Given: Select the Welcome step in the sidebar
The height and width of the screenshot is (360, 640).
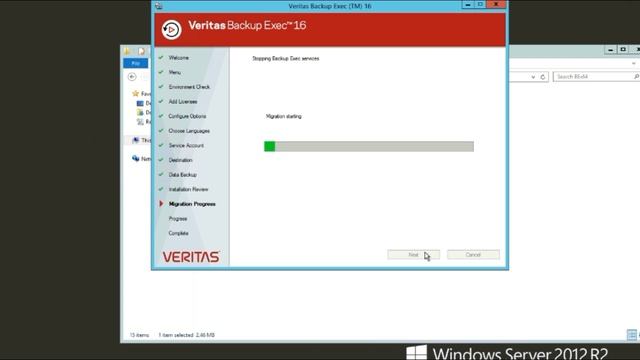Looking at the screenshot, I should pos(179,58).
